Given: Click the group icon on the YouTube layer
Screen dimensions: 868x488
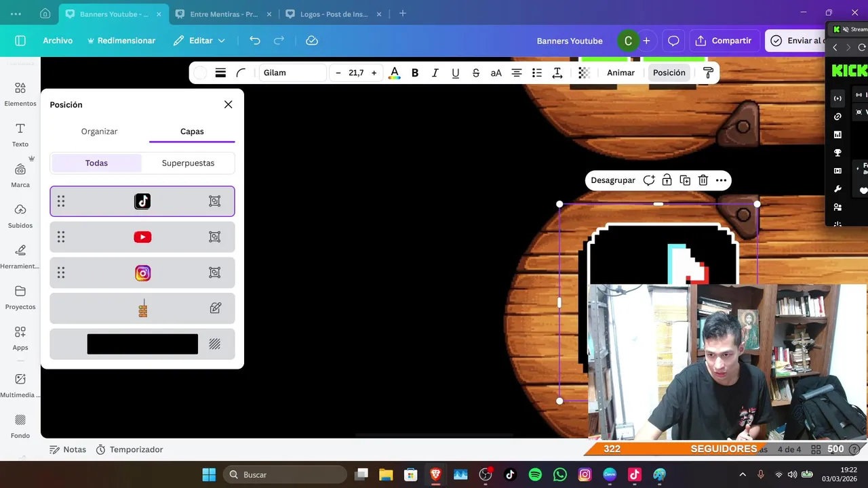Looking at the screenshot, I should 214,237.
